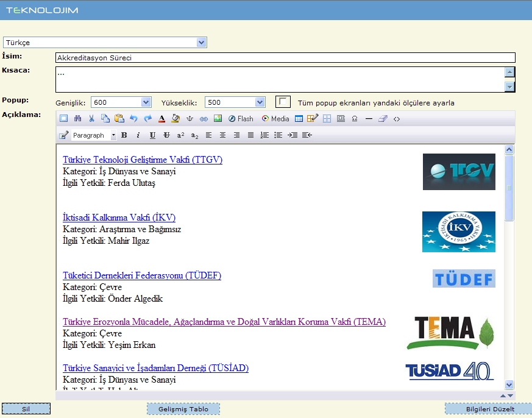
Task: Open style editor pencil icon
Action: tap(64, 135)
